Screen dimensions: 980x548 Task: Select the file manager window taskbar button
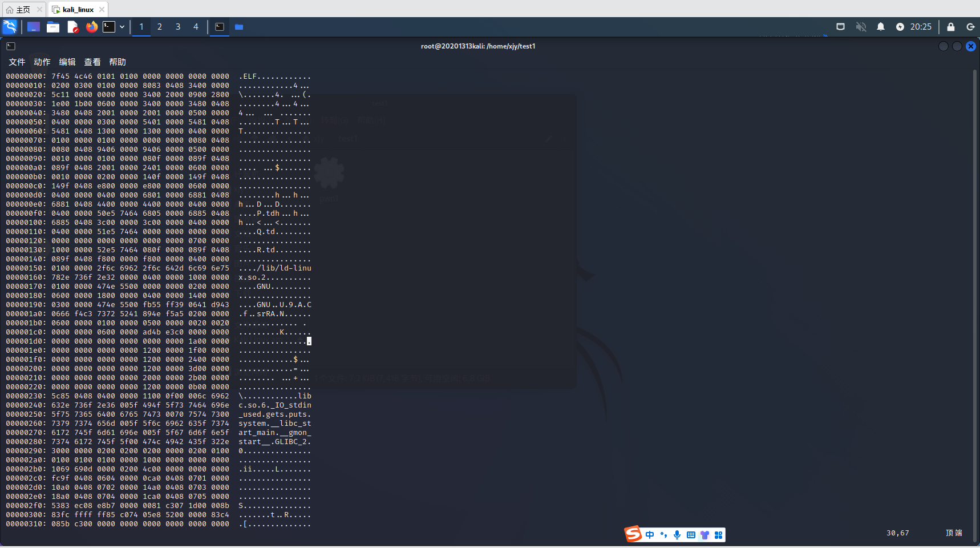pos(239,27)
